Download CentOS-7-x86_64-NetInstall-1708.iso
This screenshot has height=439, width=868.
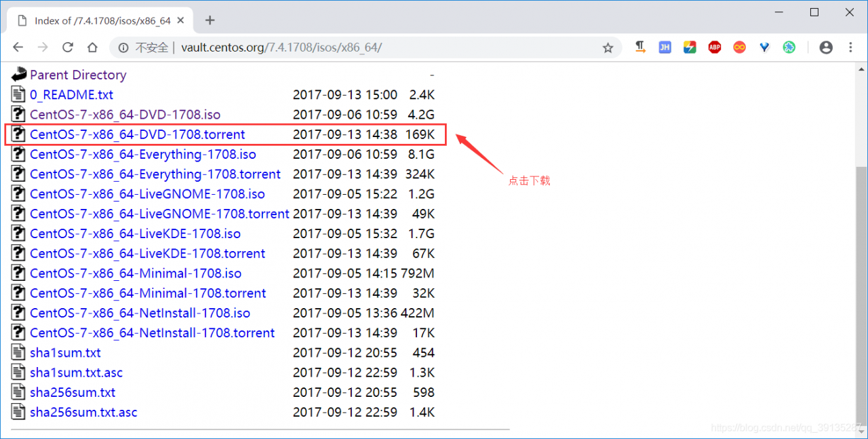tap(140, 313)
